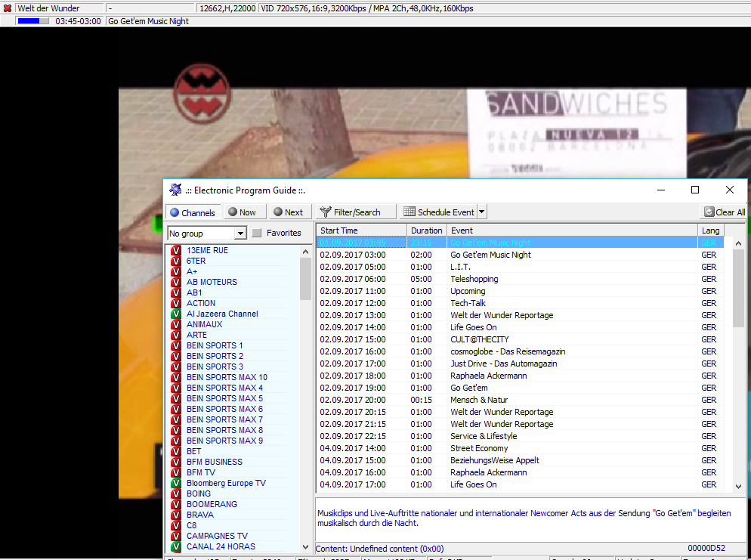Open the No group dropdown
The image size is (751, 560).
240,234
